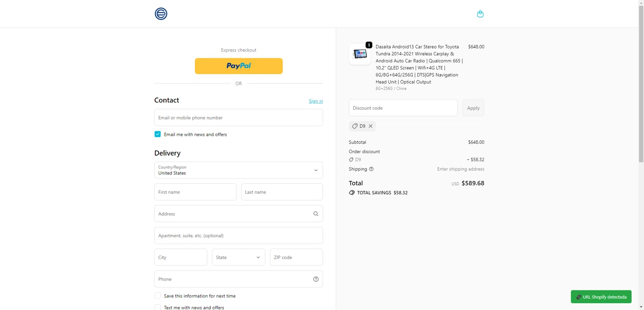Viewport: 644px width, 310px height.
Task: Click the shipping info question icon
Action: pos(371,169)
